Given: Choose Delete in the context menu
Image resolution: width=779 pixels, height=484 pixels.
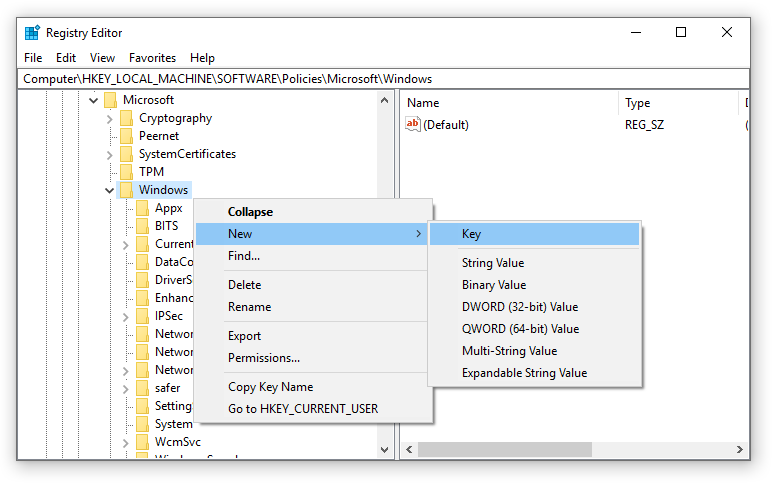Looking at the screenshot, I should tap(313, 285).
